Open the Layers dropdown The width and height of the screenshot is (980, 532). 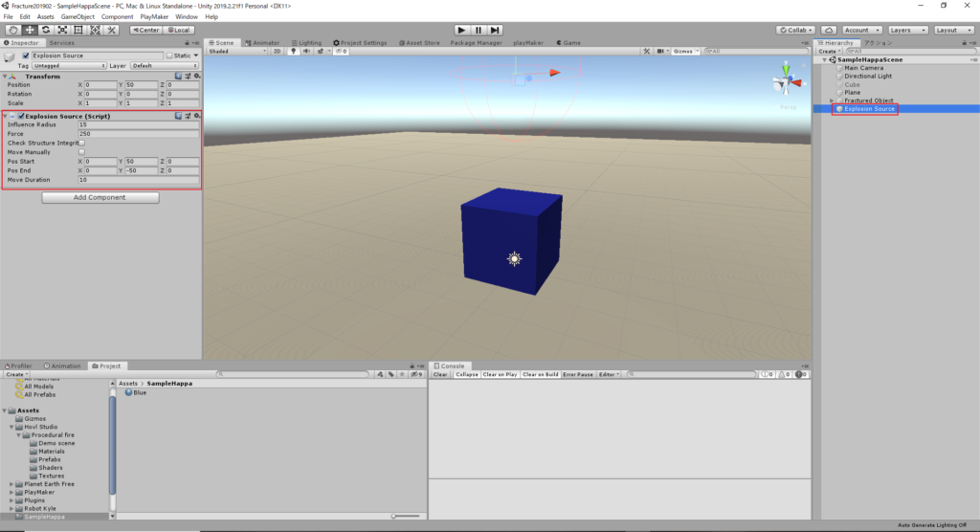[907, 30]
